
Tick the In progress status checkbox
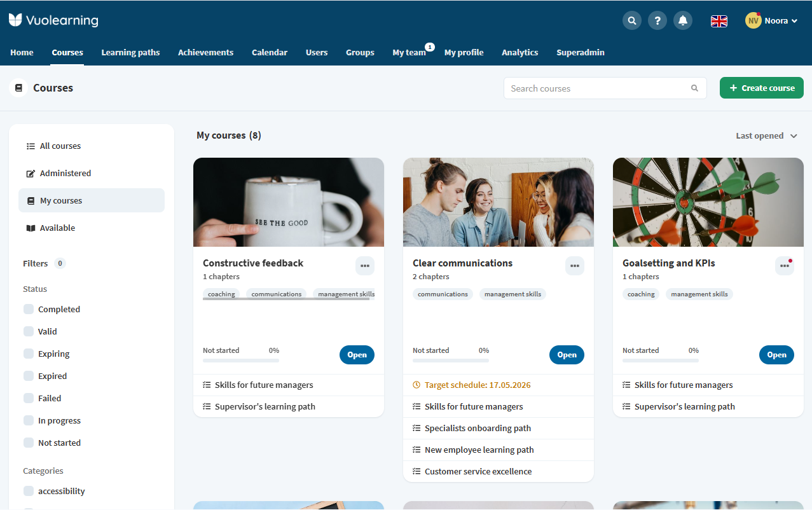pyautogui.click(x=29, y=420)
